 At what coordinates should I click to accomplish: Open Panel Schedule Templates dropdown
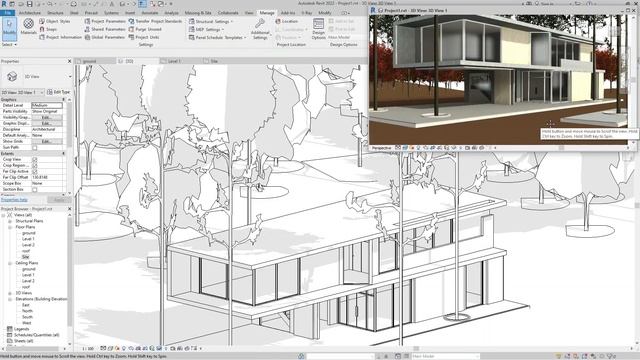[218, 37]
